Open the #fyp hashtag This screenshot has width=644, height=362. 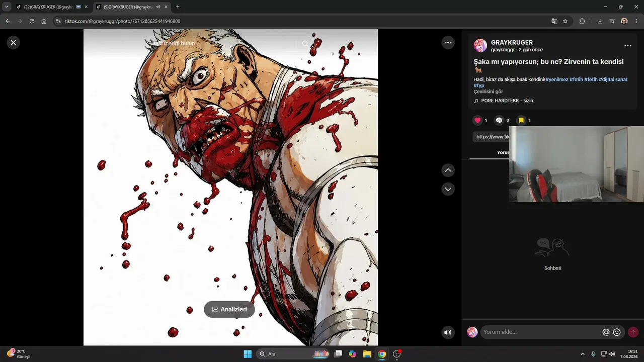point(479,85)
